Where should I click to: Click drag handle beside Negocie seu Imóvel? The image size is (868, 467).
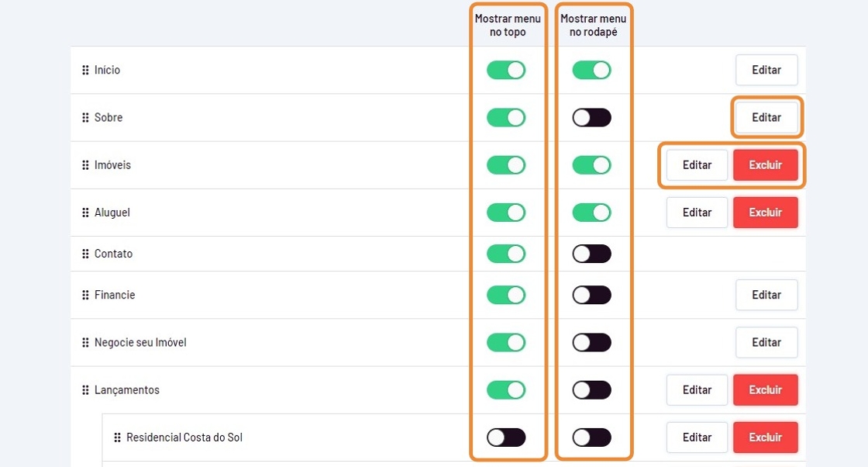point(85,342)
